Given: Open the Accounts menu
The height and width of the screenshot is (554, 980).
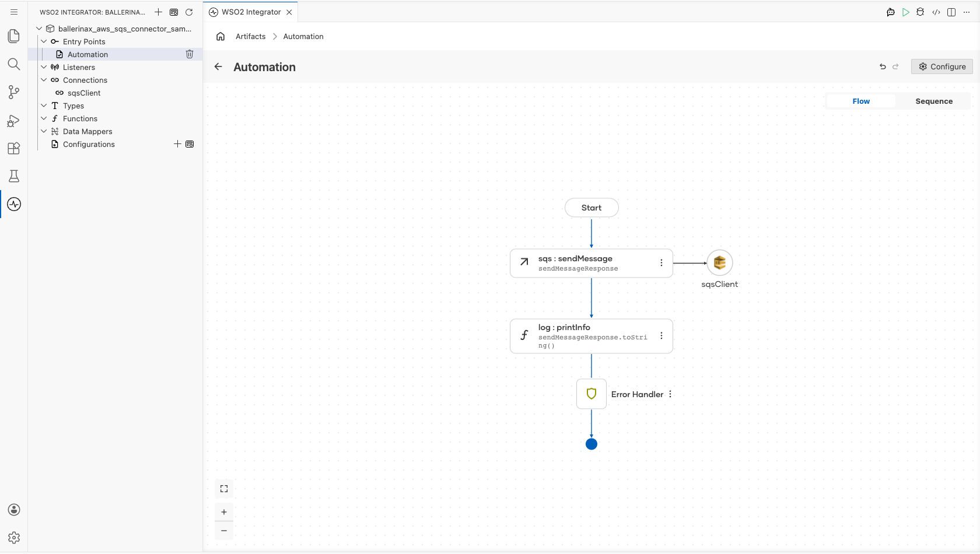Looking at the screenshot, I should [x=14, y=510].
